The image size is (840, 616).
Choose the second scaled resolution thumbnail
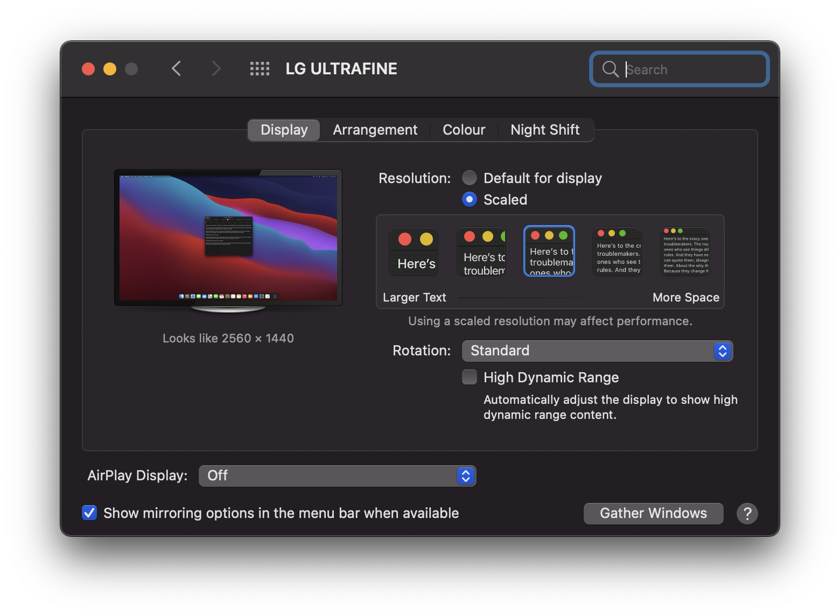(x=482, y=251)
